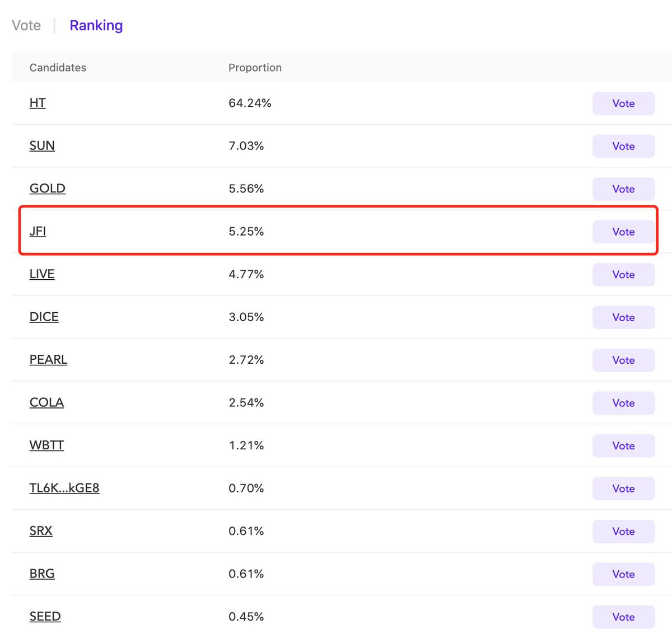Open the HT candidate link
The height and width of the screenshot is (634, 672).
pos(38,103)
